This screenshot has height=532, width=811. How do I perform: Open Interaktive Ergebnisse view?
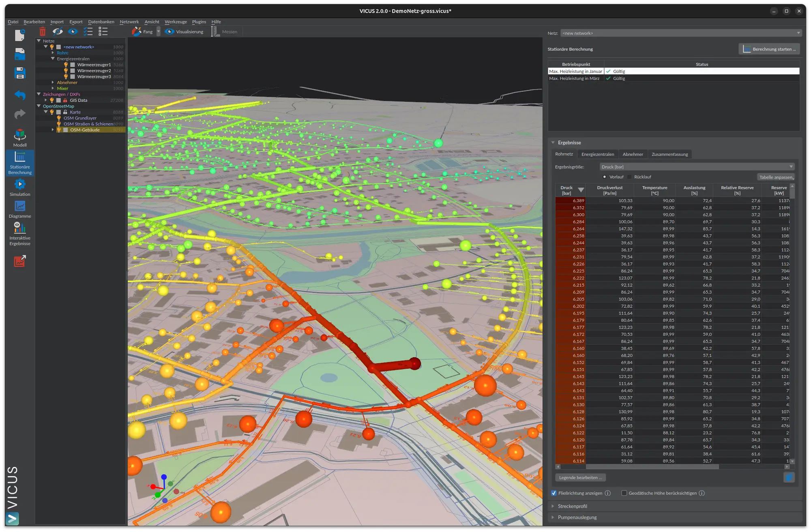20,234
